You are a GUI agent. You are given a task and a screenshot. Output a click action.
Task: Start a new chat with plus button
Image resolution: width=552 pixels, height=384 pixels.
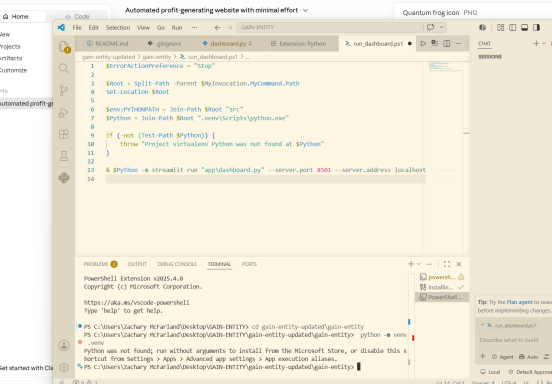coord(536,43)
